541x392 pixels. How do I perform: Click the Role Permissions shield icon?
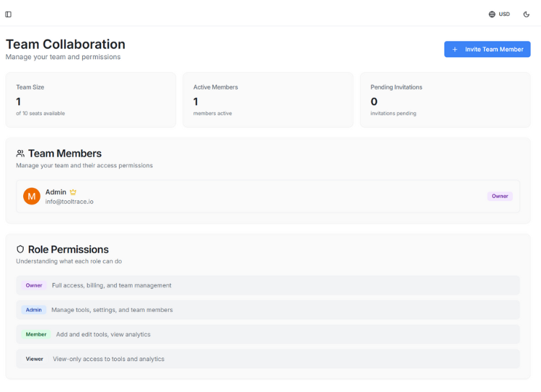[20, 249]
